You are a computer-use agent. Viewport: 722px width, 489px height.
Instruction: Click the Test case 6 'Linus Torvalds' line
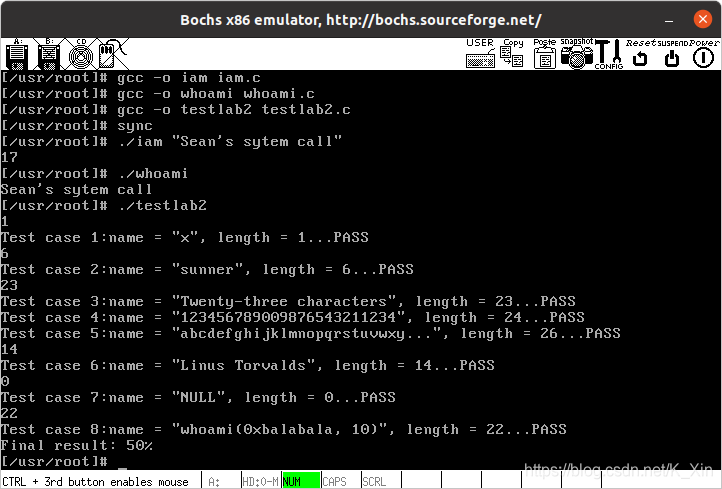(248, 366)
